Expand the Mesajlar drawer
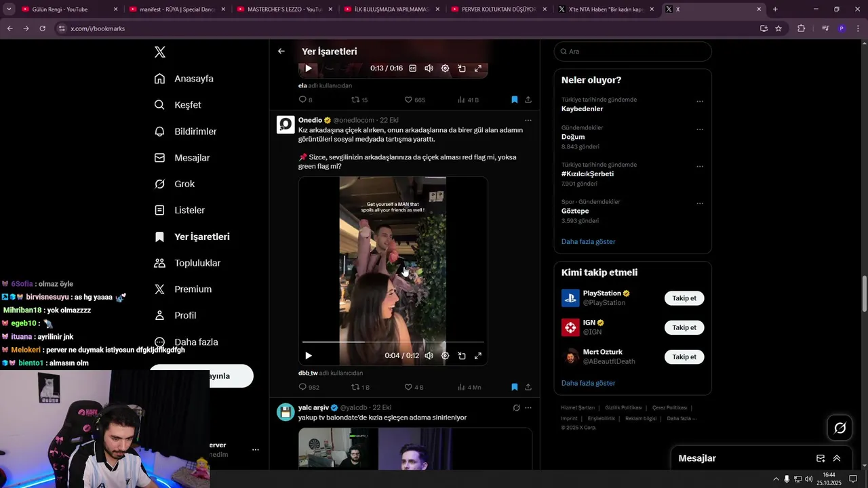This screenshot has width=868, height=488. pyautogui.click(x=837, y=458)
